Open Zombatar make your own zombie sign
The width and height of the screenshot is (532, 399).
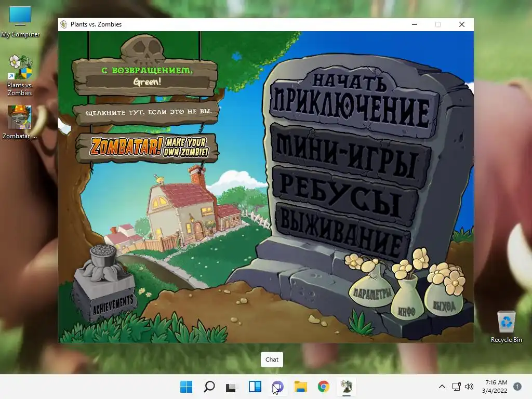click(x=148, y=147)
